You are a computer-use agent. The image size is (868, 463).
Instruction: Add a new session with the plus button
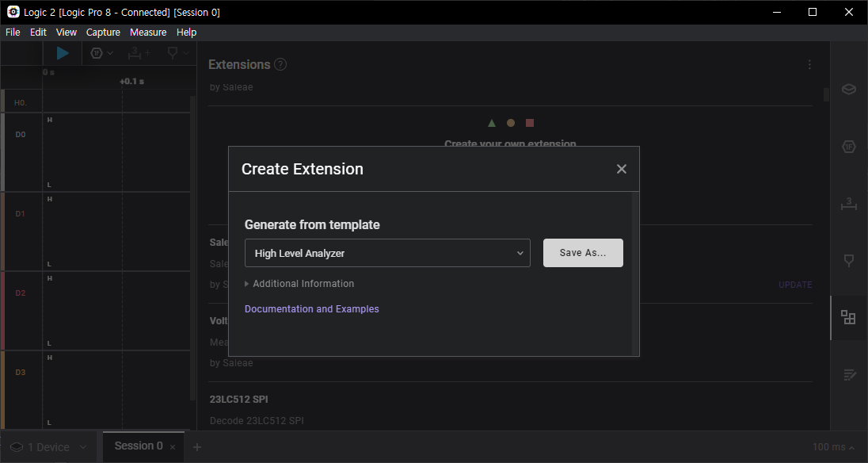click(197, 447)
